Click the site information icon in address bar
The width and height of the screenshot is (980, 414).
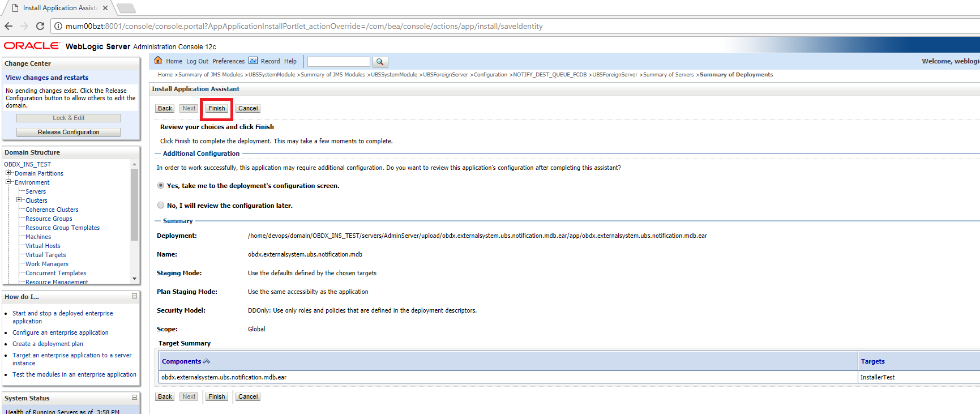pos(58,26)
